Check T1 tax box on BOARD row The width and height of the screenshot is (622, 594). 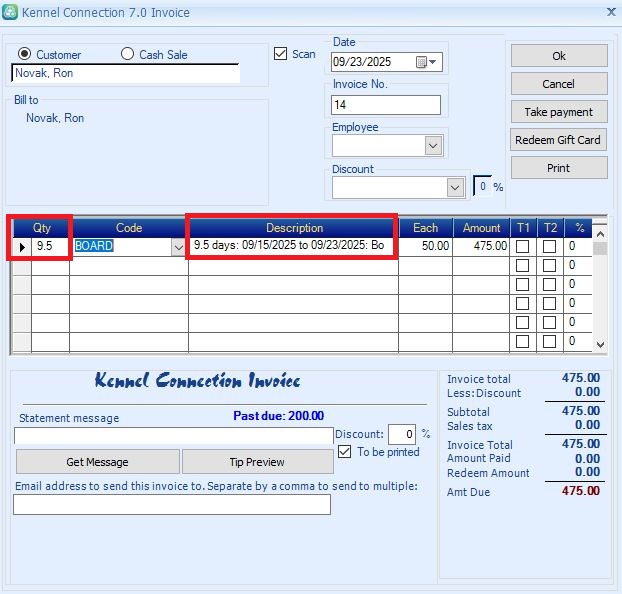click(522, 246)
